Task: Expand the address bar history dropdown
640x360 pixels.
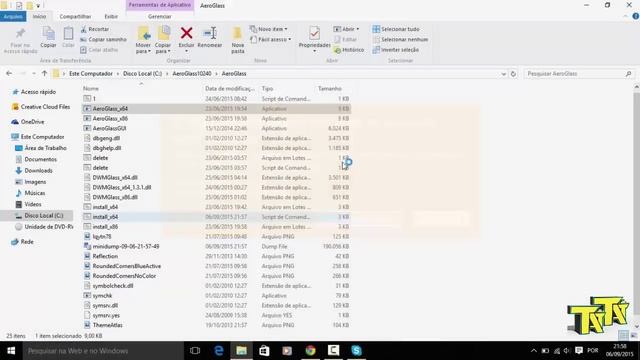Action: pos(504,74)
